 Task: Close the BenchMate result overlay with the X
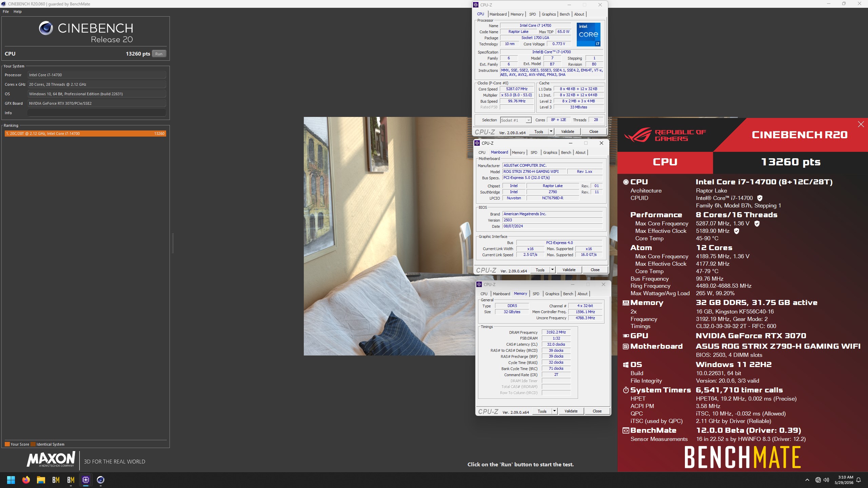pos(861,124)
